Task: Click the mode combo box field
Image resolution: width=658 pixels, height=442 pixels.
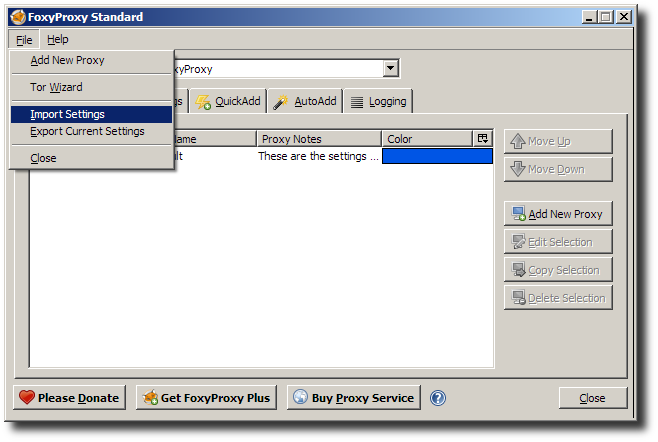Action: 285,68
